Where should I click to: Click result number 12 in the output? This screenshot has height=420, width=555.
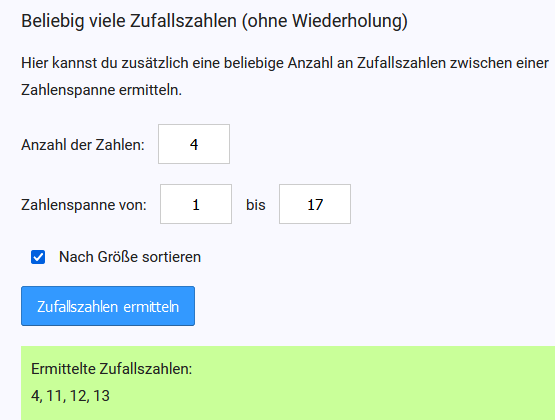[79, 396]
